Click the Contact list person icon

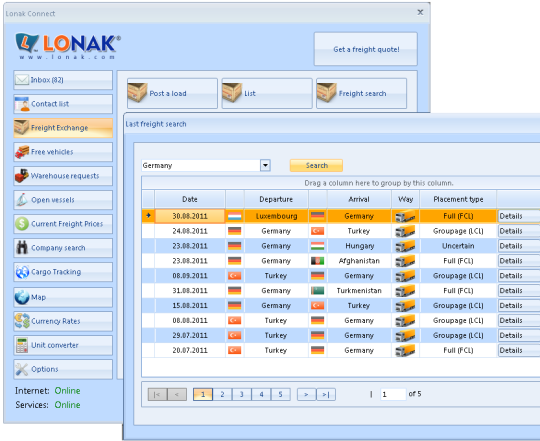[x=22, y=104]
